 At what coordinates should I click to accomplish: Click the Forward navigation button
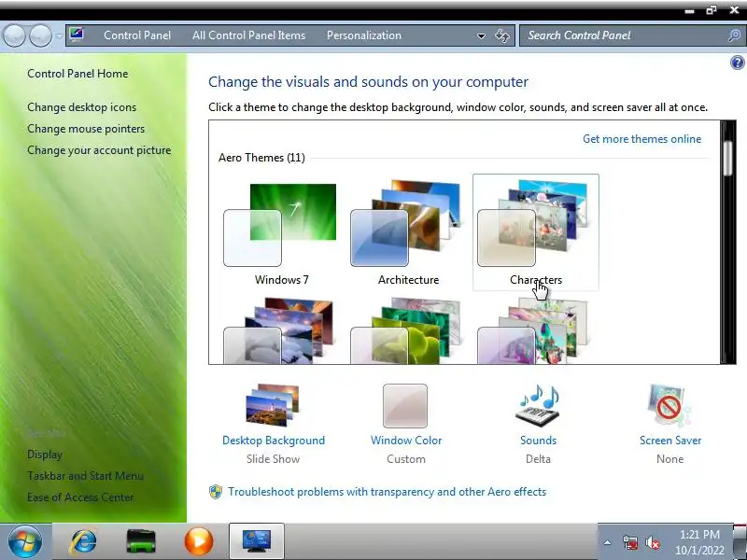coord(40,35)
